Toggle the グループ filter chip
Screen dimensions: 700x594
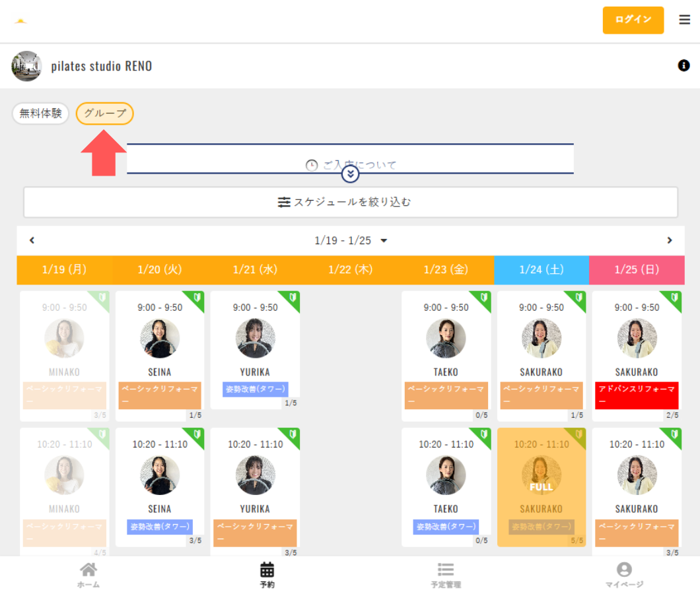tap(105, 114)
